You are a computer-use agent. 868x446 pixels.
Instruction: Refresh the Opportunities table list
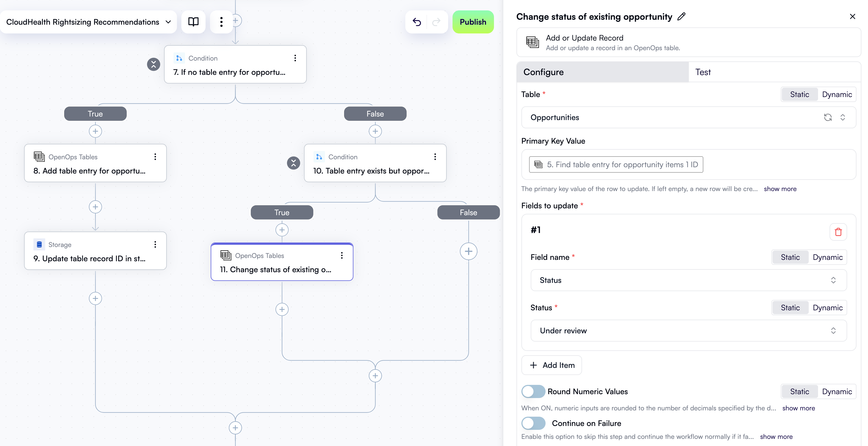(x=828, y=117)
